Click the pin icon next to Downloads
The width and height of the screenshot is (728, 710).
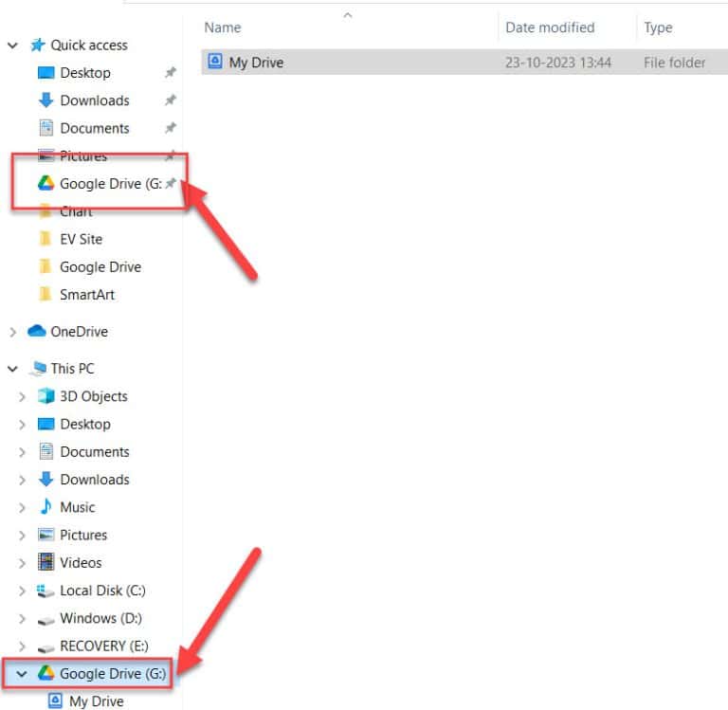click(x=171, y=100)
